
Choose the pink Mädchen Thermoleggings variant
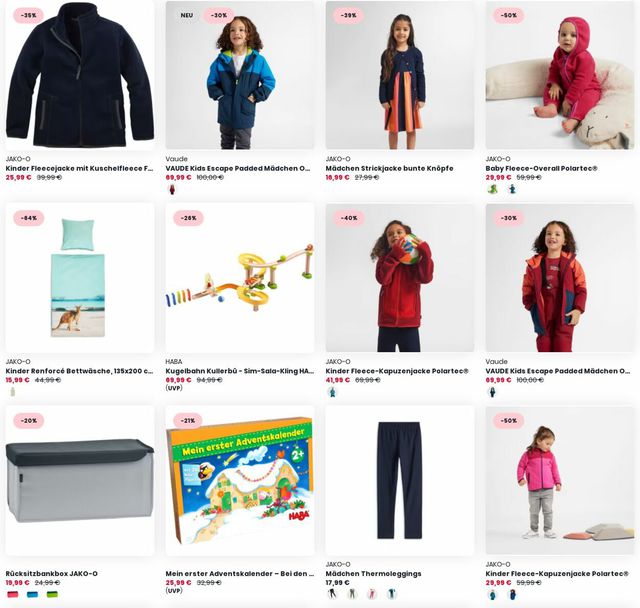pyautogui.click(x=371, y=594)
